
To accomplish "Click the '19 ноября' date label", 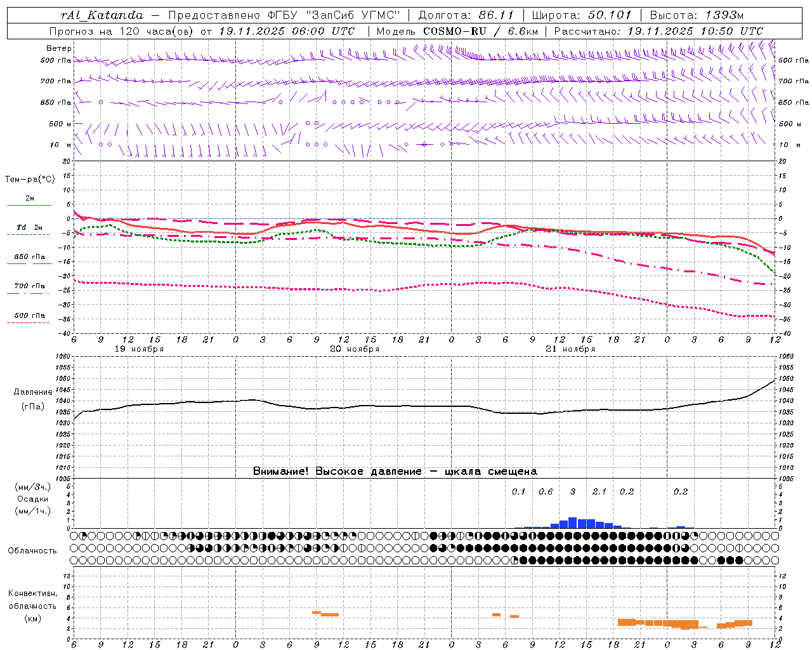I will pyautogui.click(x=139, y=349).
